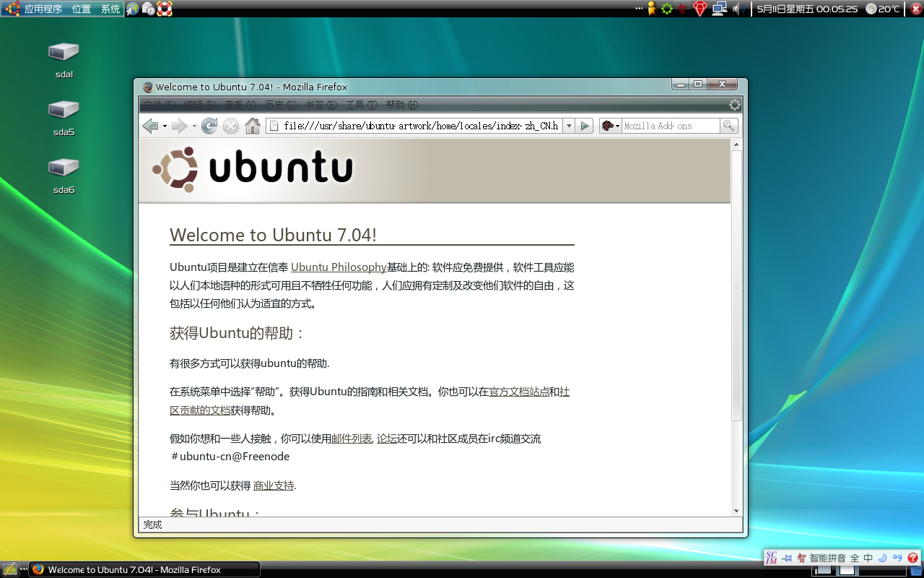Screen dimensions: 924x578
Task: Open the 社区贡献的文档 link
Action: (x=199, y=410)
